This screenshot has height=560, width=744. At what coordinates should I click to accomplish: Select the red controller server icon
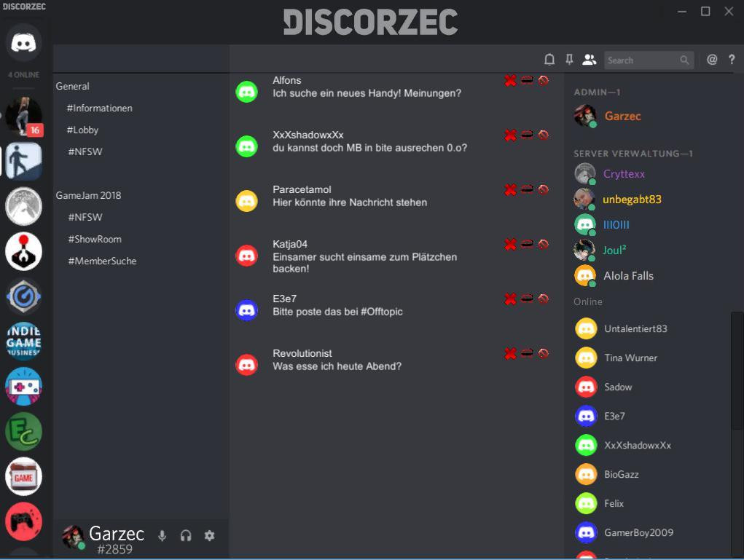pyautogui.click(x=23, y=521)
